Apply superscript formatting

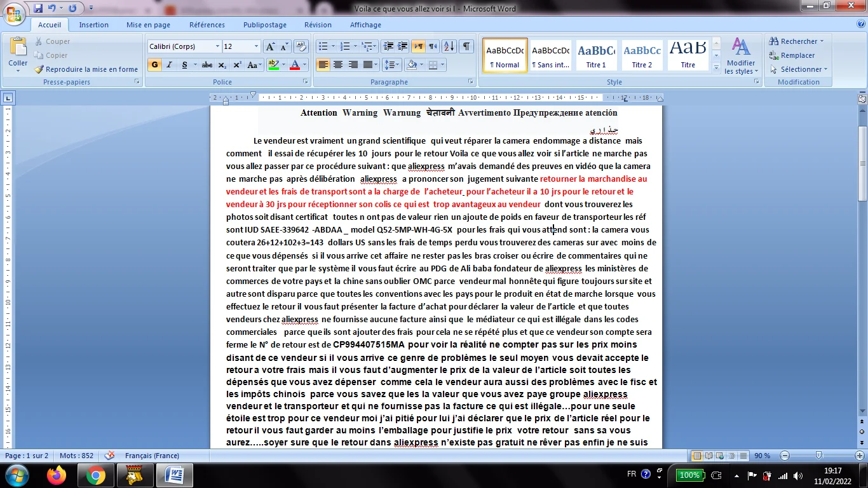(237, 65)
